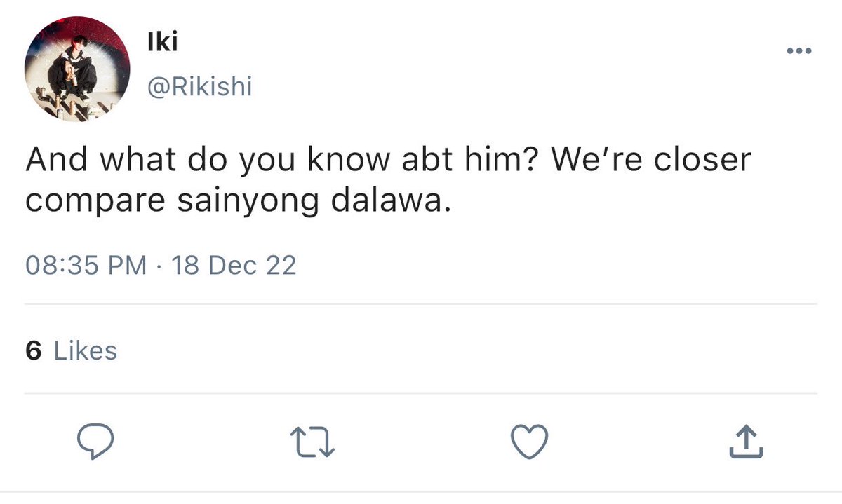Visit the @Rikishi handle link
Screen dimensions: 842x504
(200, 88)
